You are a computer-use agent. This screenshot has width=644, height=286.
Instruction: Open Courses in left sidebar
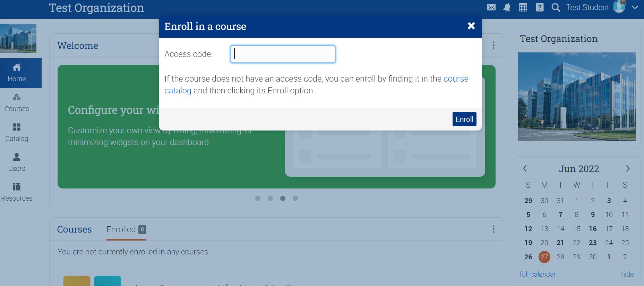17,103
